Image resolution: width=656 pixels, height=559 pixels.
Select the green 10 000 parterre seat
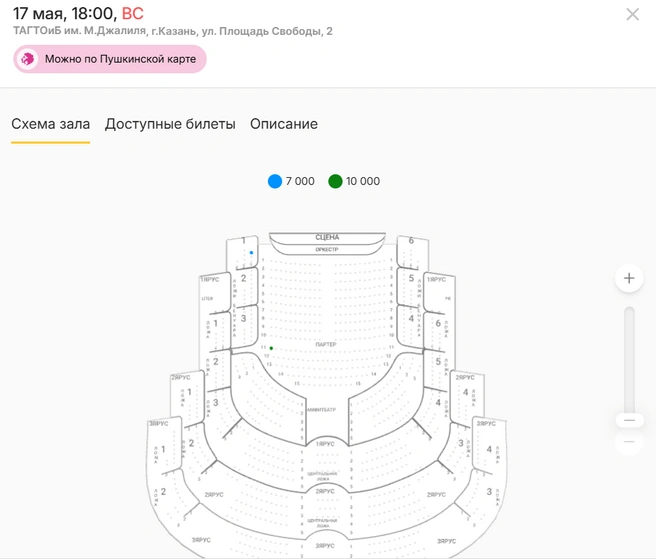(271, 348)
